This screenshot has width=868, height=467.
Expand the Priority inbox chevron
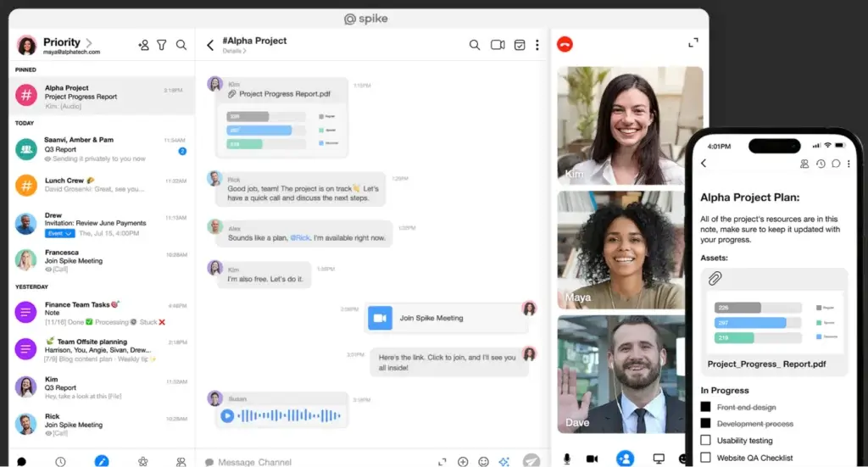click(x=89, y=42)
